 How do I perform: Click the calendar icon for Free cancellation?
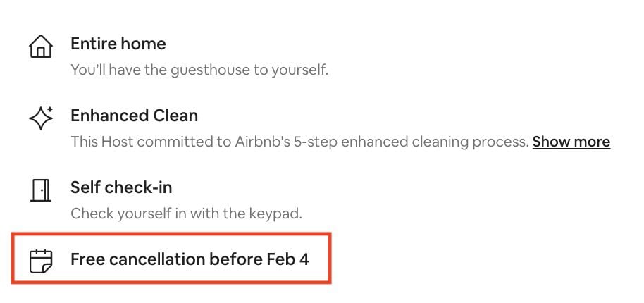point(41,261)
